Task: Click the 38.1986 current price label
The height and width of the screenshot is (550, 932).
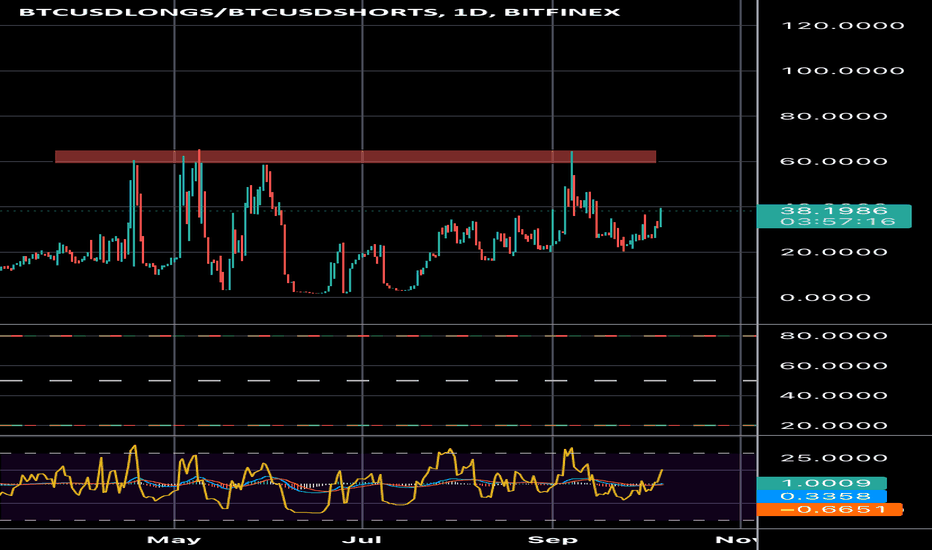Action: tap(833, 210)
